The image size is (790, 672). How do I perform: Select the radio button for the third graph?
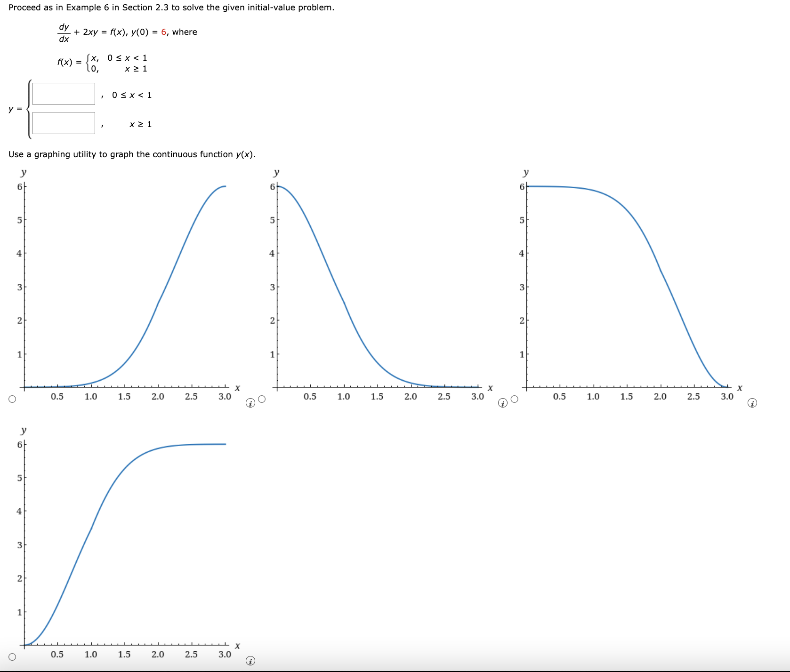pyautogui.click(x=515, y=398)
